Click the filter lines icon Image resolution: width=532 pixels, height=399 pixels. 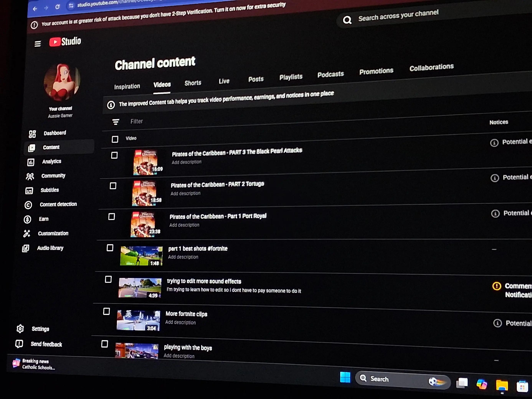116,122
